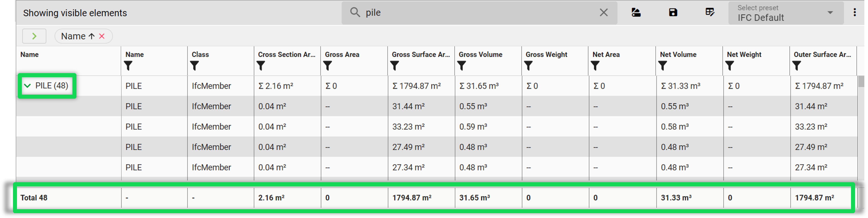Select row with gross surface 27.34 m²
The width and height of the screenshot is (868, 218).
point(437,167)
